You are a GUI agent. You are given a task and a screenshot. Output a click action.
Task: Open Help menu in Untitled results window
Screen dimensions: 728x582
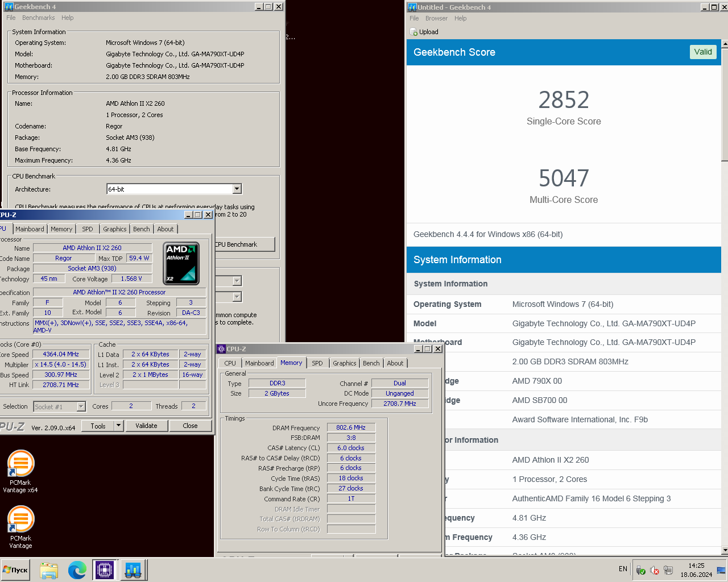461,18
